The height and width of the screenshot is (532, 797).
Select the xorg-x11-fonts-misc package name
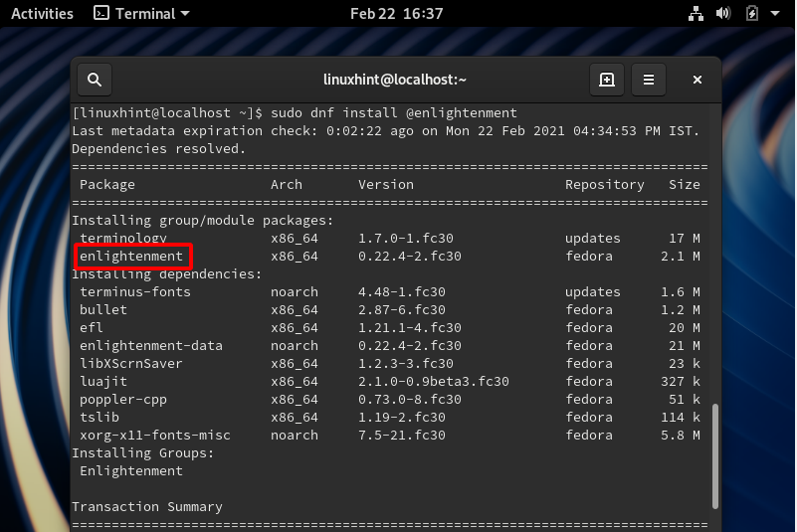pyautogui.click(x=155, y=436)
